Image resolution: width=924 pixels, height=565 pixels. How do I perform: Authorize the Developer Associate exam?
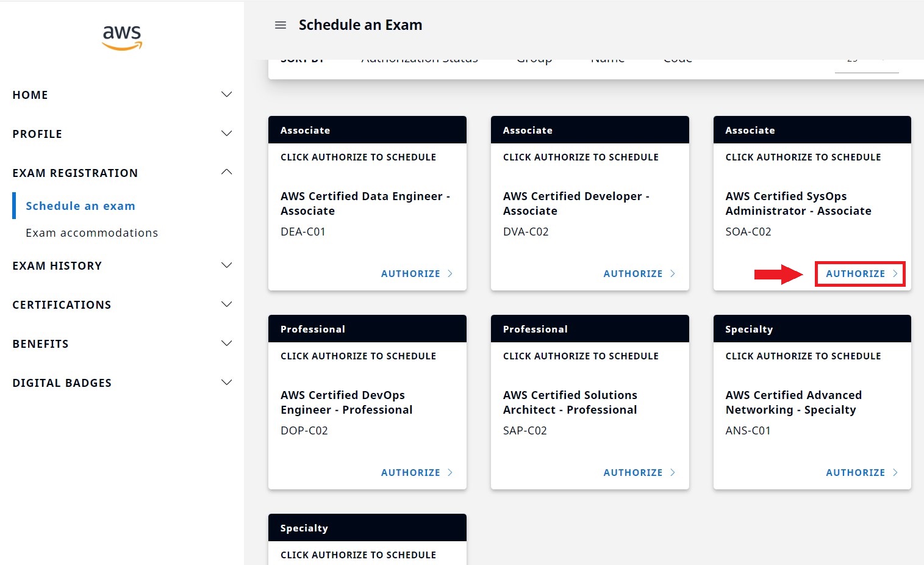639,274
